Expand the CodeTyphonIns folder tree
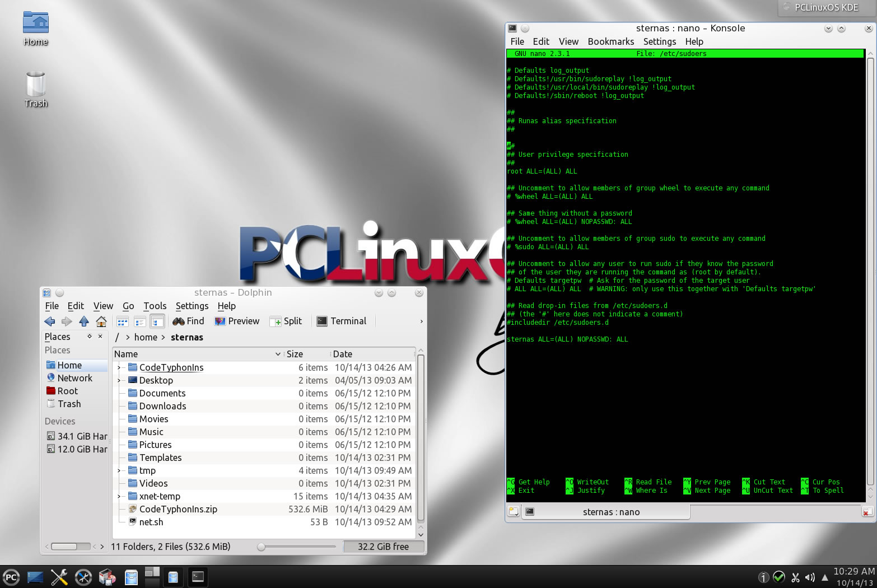The image size is (877, 588). click(119, 367)
